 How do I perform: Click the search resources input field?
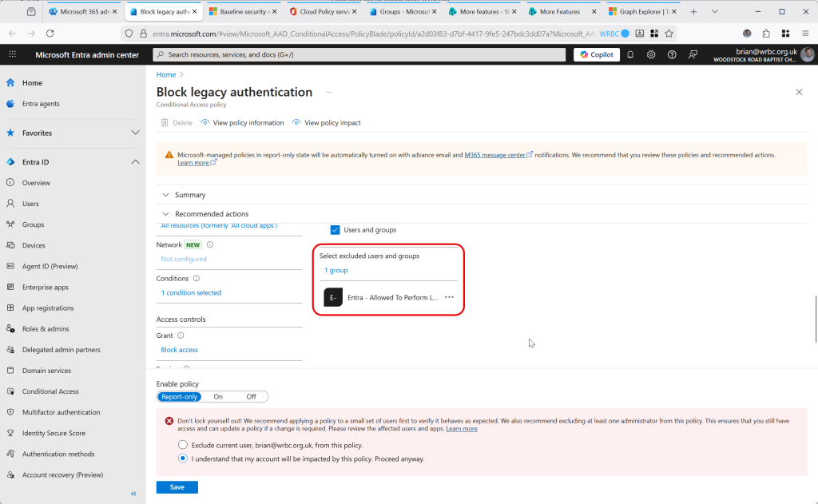pyautogui.click(x=359, y=54)
